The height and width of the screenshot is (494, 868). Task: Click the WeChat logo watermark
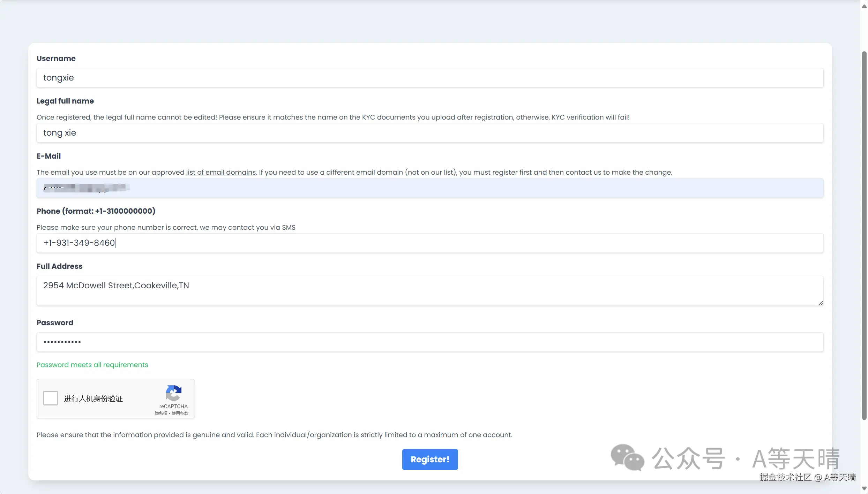click(x=627, y=457)
